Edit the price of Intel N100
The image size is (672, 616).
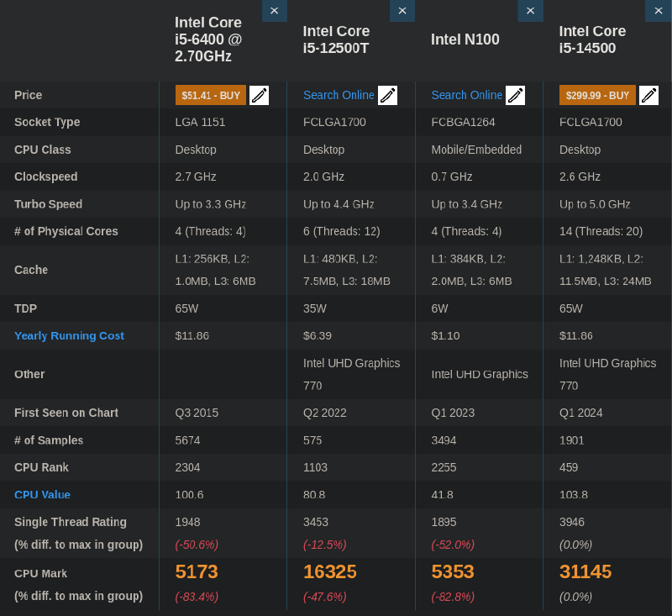point(515,95)
